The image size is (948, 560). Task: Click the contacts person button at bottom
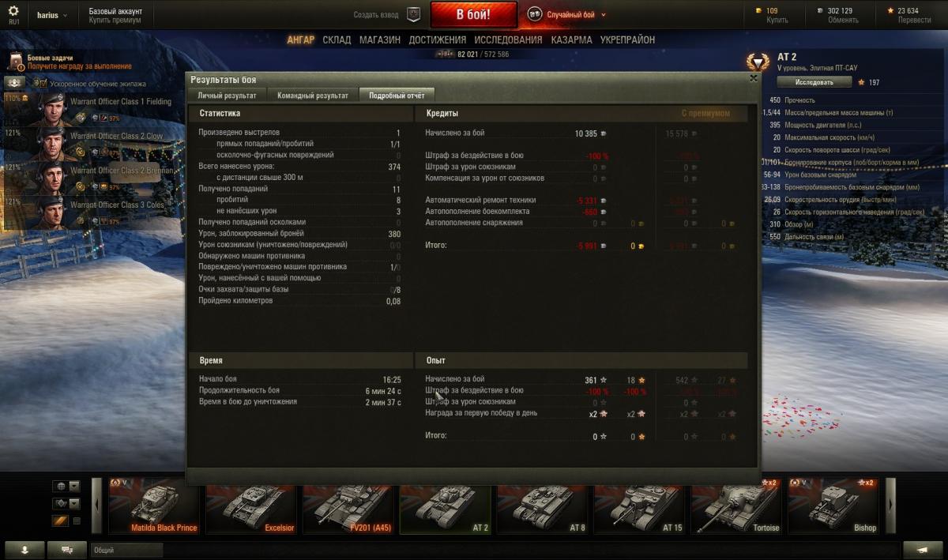tap(24, 550)
